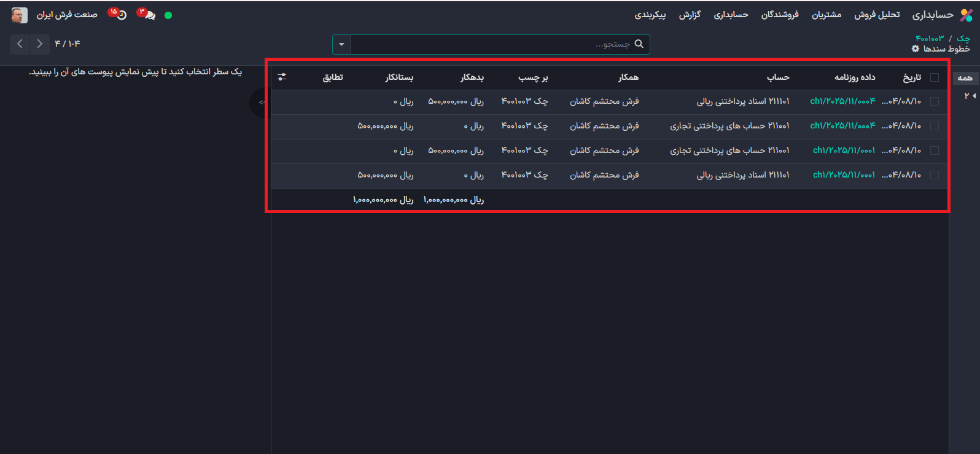The image size is (980, 454).
Task: Open the search options dropdown arrow
Action: (x=341, y=44)
